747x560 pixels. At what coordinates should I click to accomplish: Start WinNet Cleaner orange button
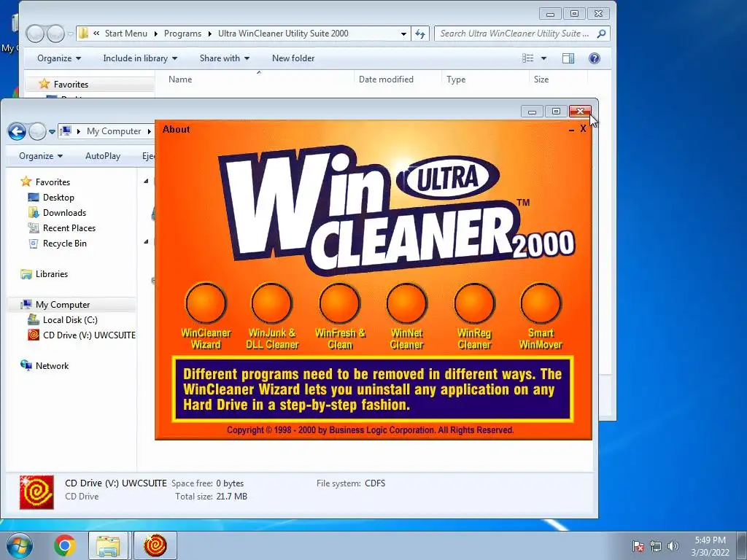pos(407,303)
